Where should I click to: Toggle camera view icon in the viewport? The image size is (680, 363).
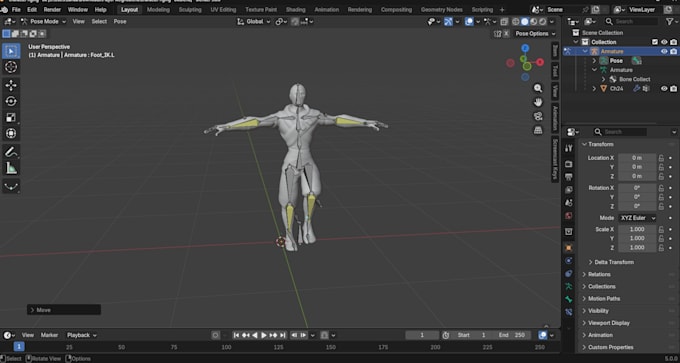point(538,116)
